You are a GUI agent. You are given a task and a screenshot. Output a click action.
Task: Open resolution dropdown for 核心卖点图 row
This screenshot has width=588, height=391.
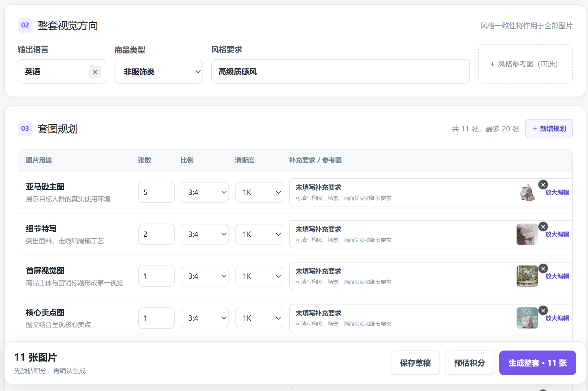click(259, 318)
